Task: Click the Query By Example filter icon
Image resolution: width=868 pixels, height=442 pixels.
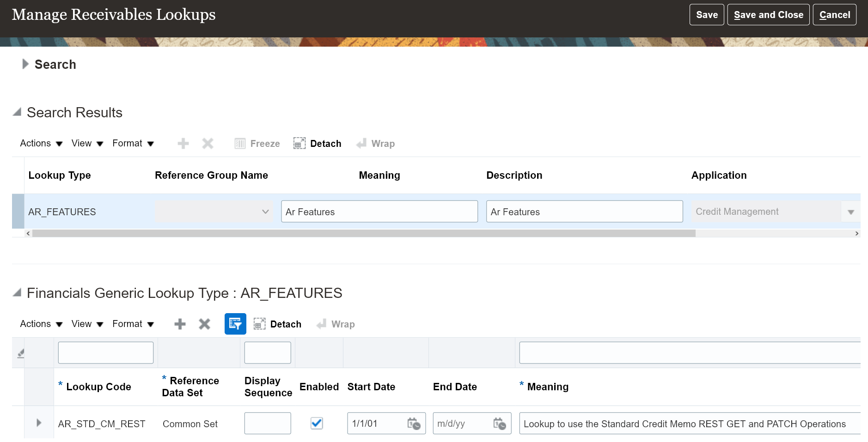Action: [235, 324]
